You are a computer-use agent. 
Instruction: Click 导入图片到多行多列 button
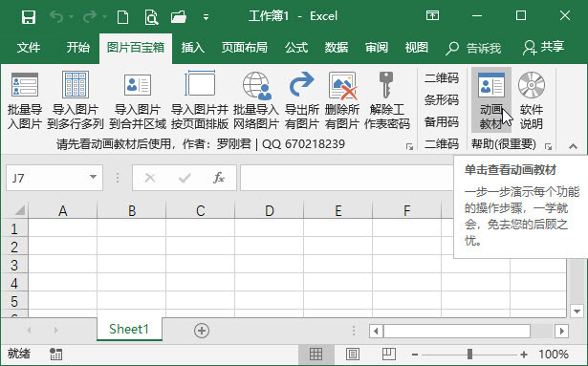[x=76, y=100]
